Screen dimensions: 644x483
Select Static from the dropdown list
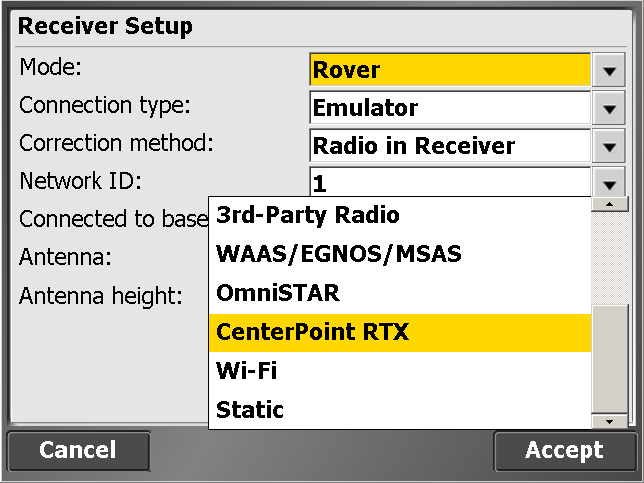point(400,410)
